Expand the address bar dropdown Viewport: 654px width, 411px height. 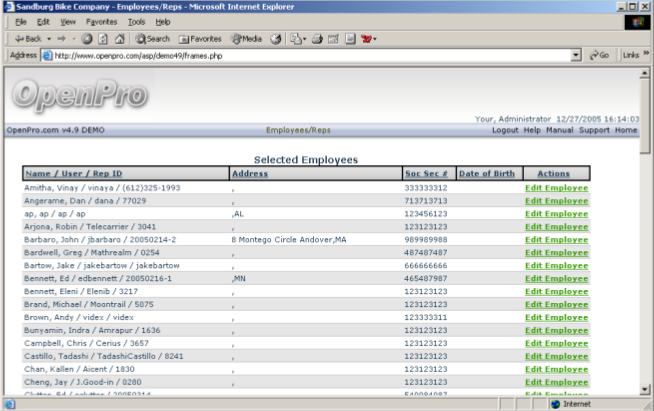coord(576,56)
